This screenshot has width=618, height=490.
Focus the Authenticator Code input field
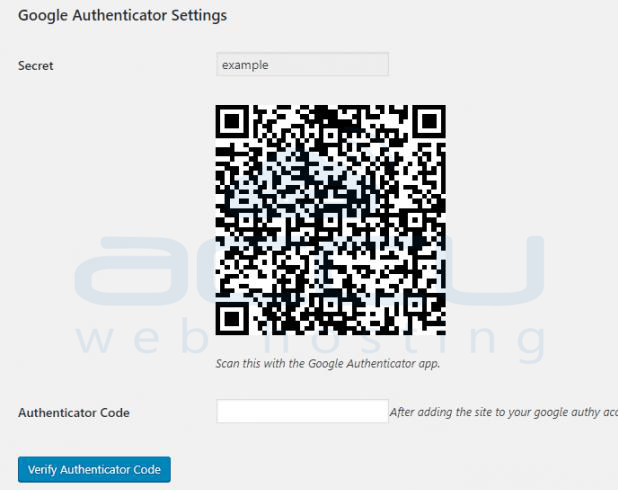[302, 411]
